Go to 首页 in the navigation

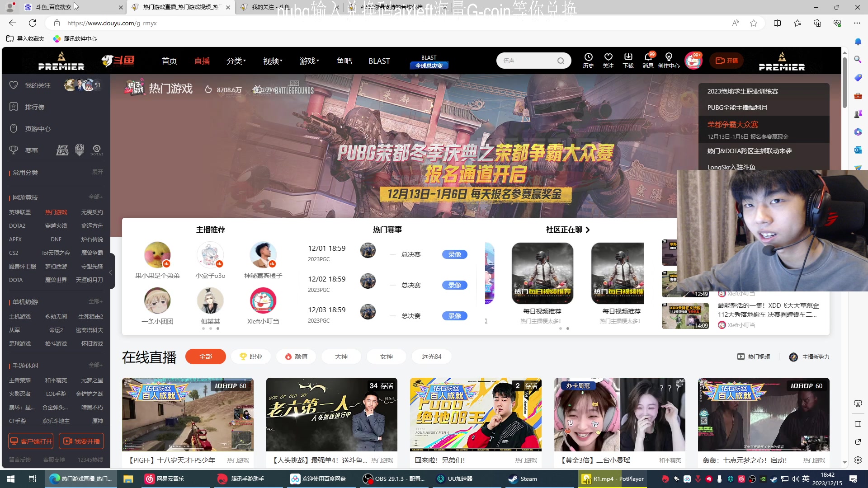(170, 61)
